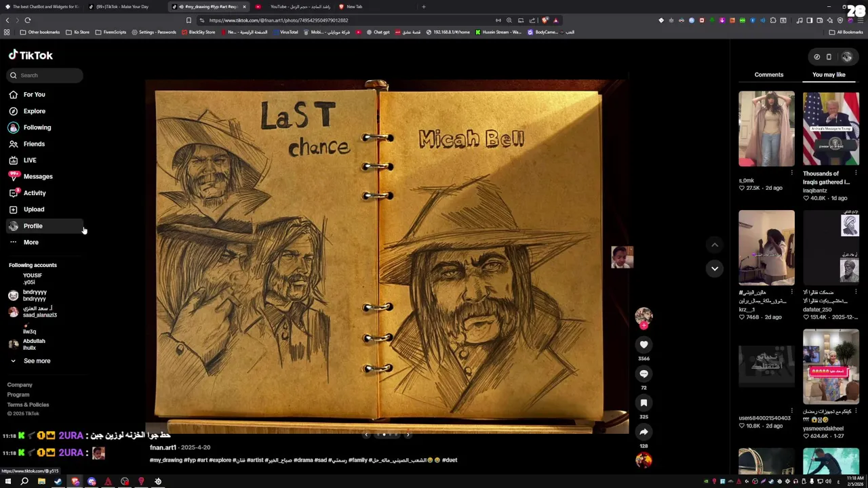The width and height of the screenshot is (868, 488).
Task: Click the small profile overlay thumbnail on photo
Action: 622,258
